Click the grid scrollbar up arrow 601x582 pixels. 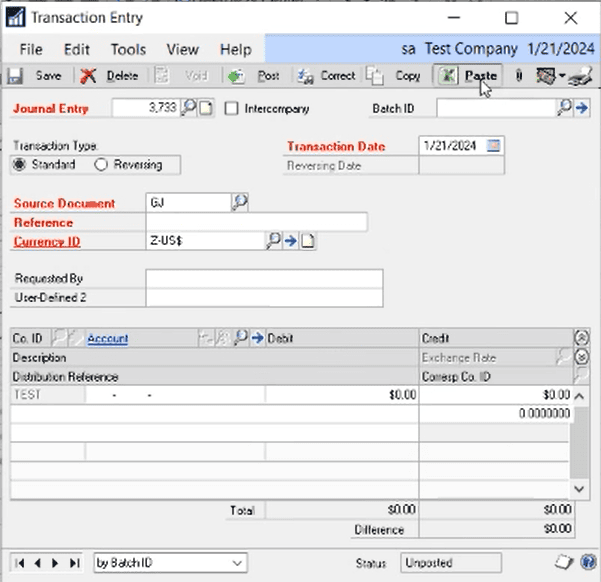click(580, 396)
